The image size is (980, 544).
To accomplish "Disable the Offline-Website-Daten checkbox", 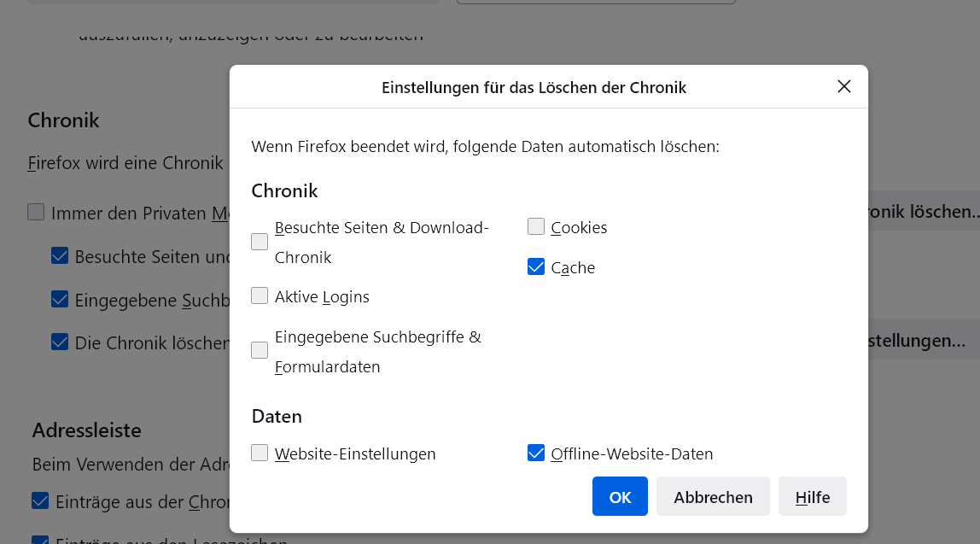I will (536, 453).
